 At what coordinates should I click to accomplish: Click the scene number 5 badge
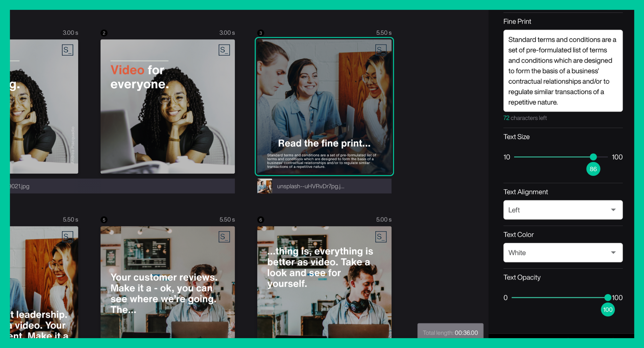point(104,220)
